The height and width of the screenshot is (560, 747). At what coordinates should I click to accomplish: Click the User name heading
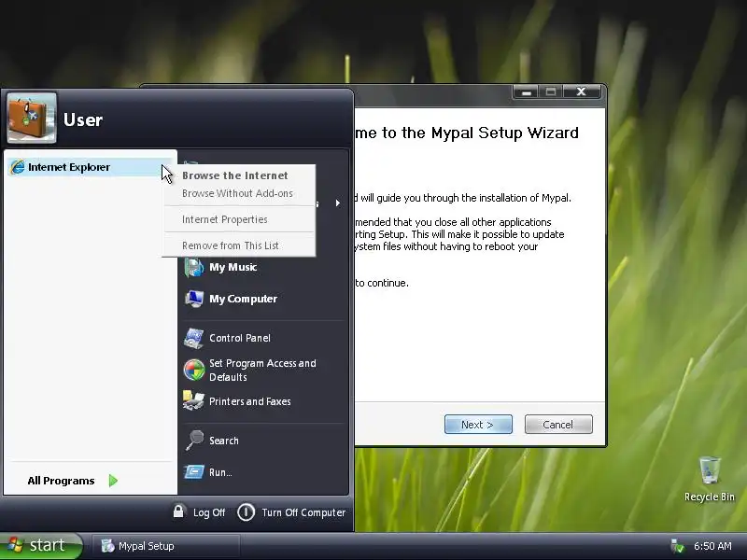[83, 120]
